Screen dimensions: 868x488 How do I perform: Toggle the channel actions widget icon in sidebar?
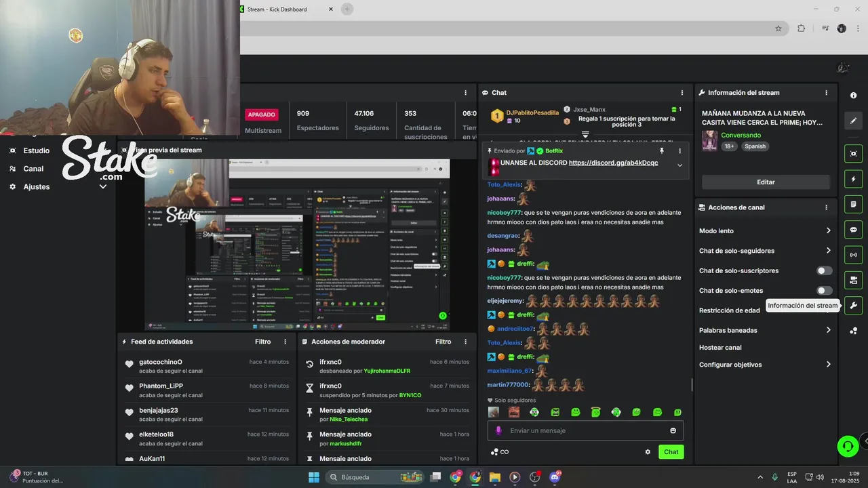[x=853, y=280]
